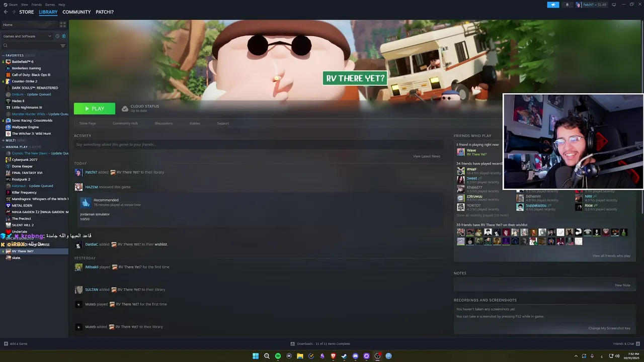Select Wallpaper Engine in the library

tap(25, 127)
